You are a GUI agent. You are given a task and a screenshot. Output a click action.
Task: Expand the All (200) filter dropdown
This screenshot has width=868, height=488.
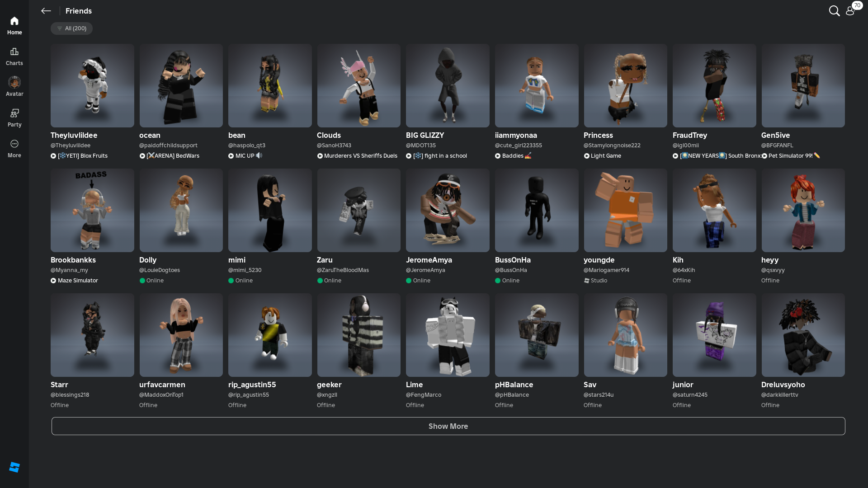click(x=71, y=28)
